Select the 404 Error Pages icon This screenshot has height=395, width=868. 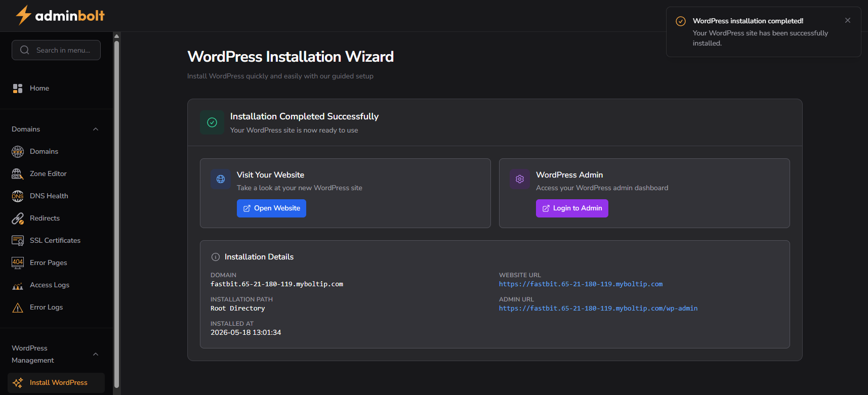point(18,262)
